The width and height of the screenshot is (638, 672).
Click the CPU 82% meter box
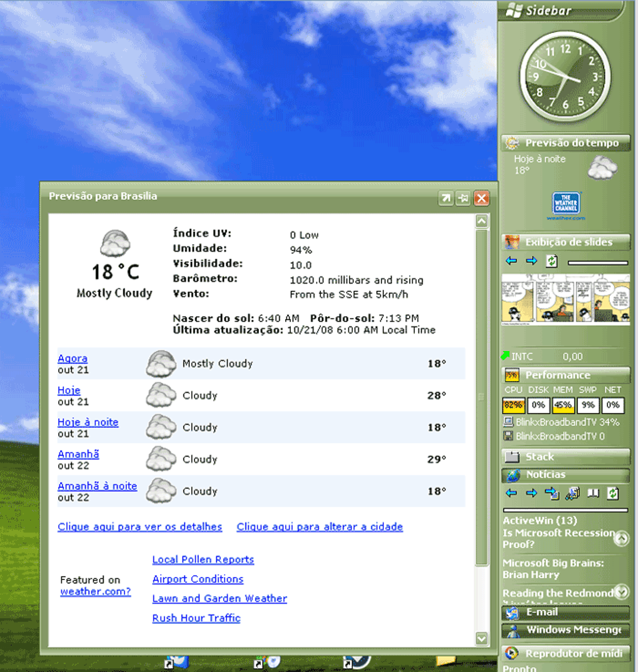514,405
